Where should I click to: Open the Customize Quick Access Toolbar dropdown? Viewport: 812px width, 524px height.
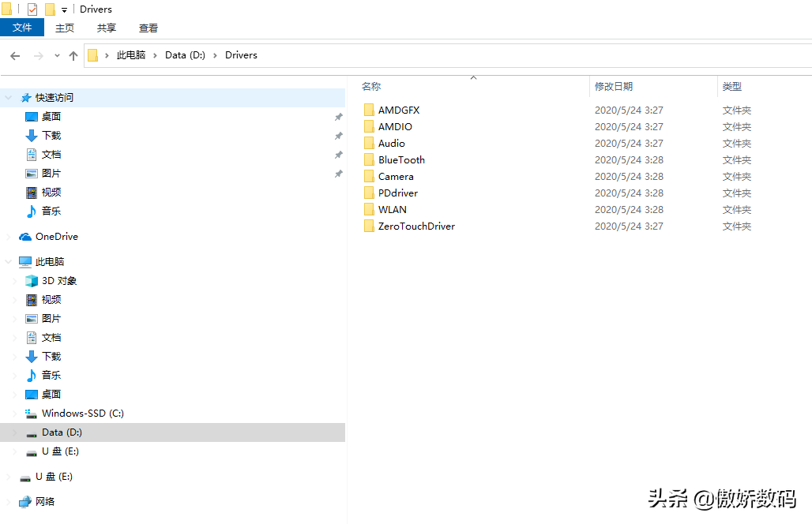point(64,9)
